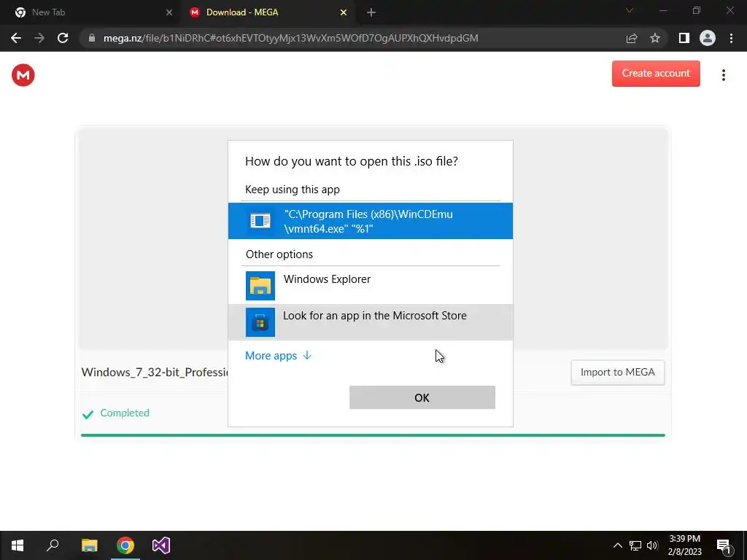Close the New Tab tab
This screenshot has width=747, height=560.
tap(169, 12)
